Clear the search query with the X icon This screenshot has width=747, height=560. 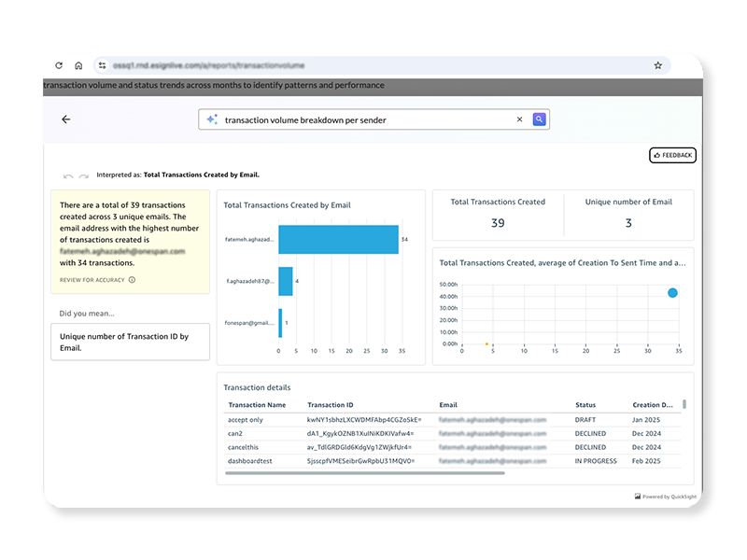(520, 119)
